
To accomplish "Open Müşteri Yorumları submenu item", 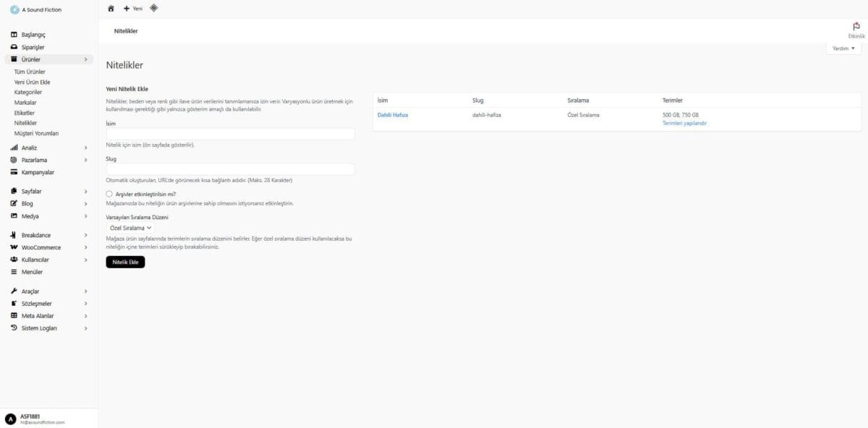I will pyautogui.click(x=36, y=134).
